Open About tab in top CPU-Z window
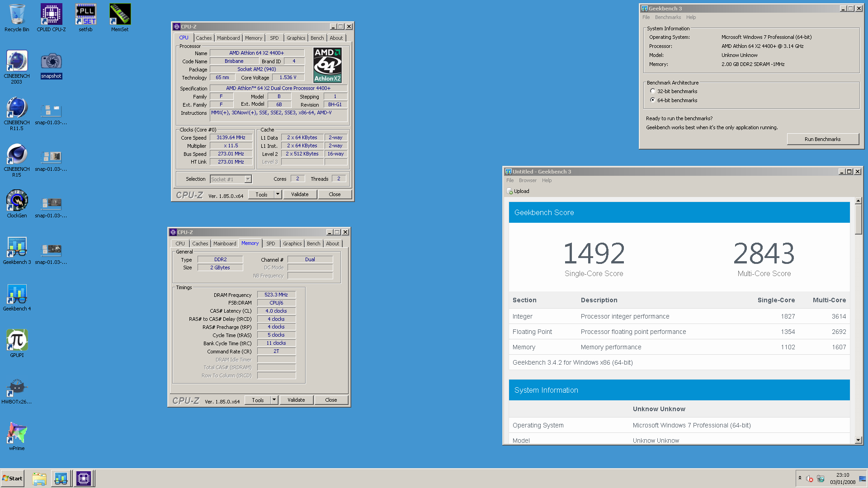 (x=336, y=38)
